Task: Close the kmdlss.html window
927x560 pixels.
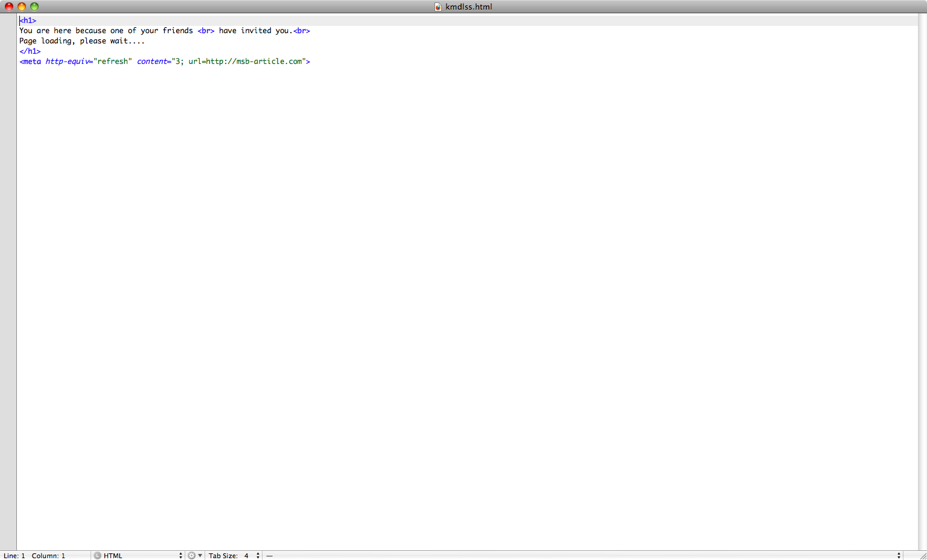Action: click(x=9, y=7)
